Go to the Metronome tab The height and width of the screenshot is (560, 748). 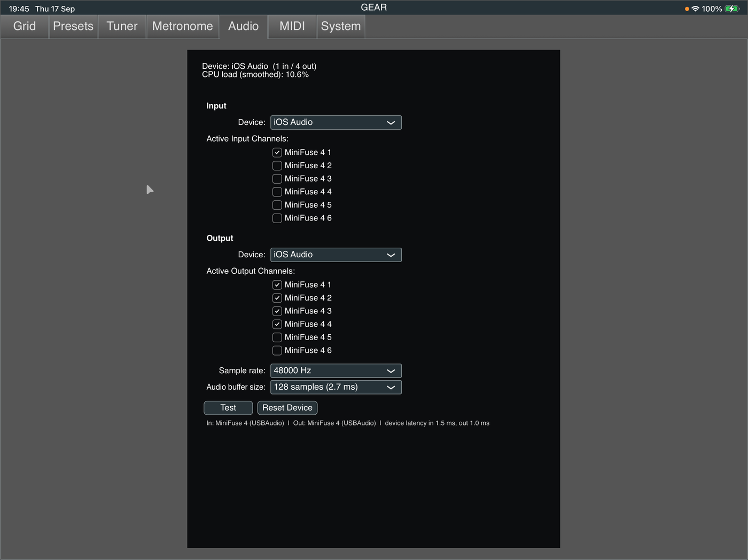click(183, 27)
